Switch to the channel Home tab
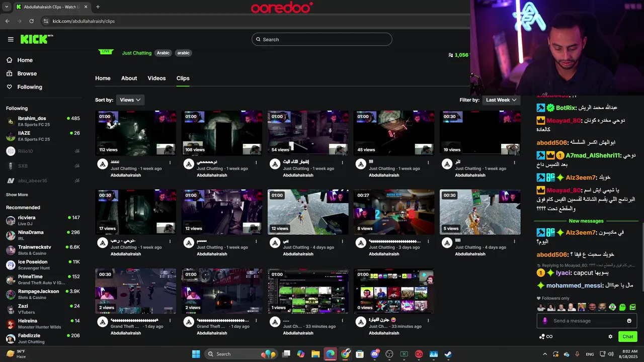The height and width of the screenshot is (362, 644). [x=103, y=78]
